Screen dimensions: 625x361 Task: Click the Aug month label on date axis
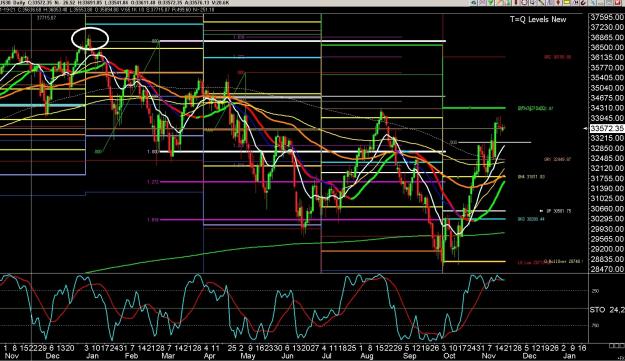point(367,356)
